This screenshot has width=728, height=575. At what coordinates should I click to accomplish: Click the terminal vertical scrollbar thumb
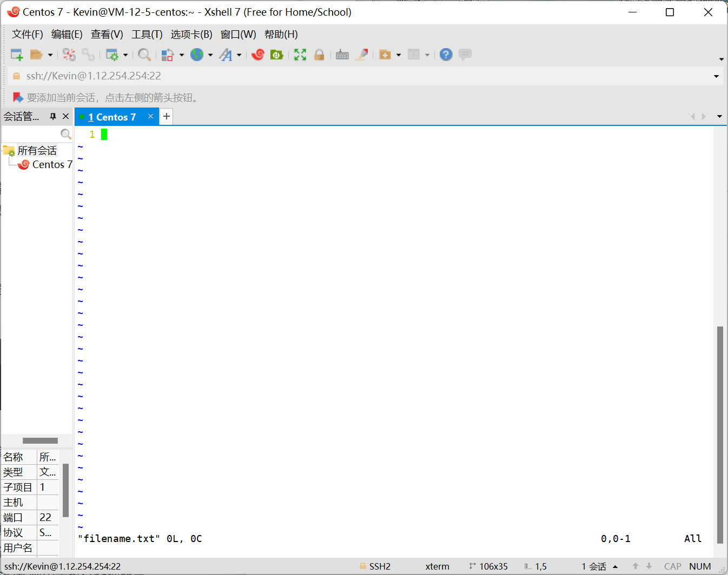click(x=720, y=434)
